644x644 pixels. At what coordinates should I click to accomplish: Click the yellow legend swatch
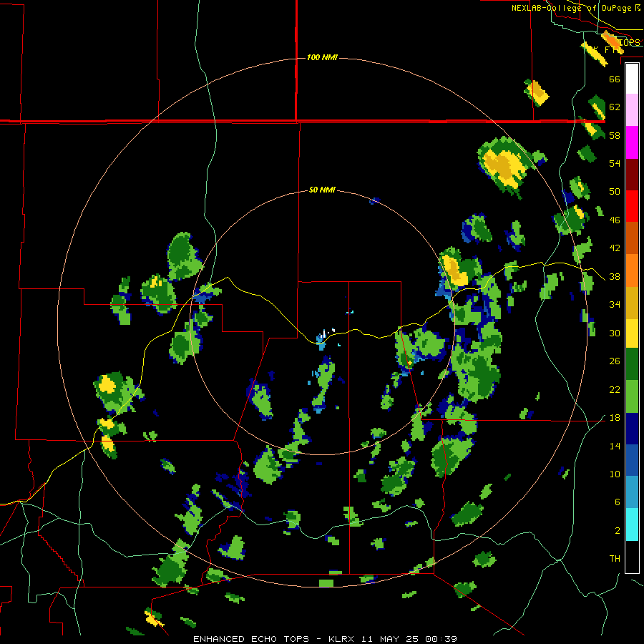point(632,333)
